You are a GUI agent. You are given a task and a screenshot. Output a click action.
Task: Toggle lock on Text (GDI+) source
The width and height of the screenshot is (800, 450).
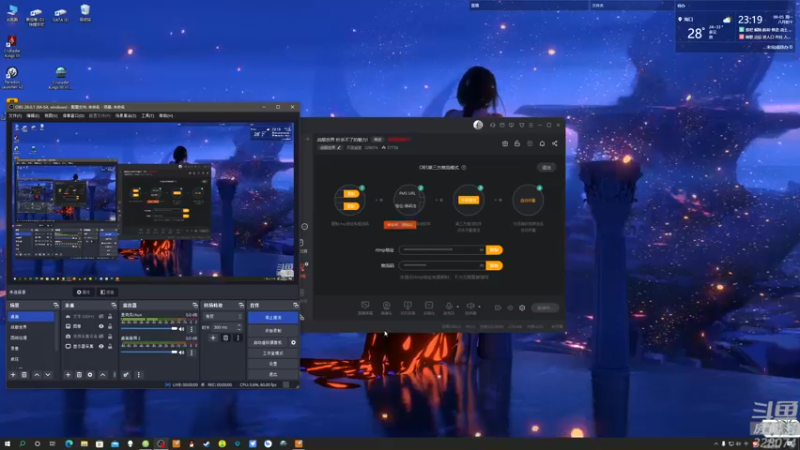[110, 316]
